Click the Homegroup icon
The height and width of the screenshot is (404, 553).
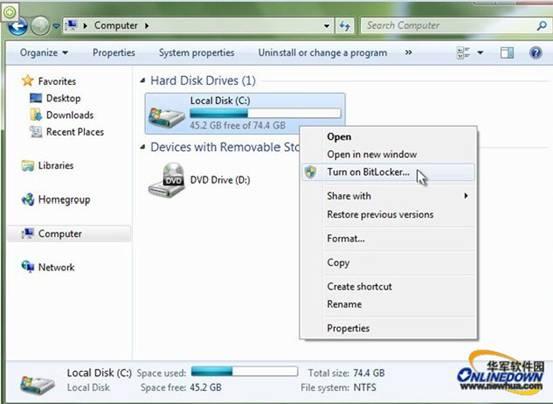click(x=28, y=200)
